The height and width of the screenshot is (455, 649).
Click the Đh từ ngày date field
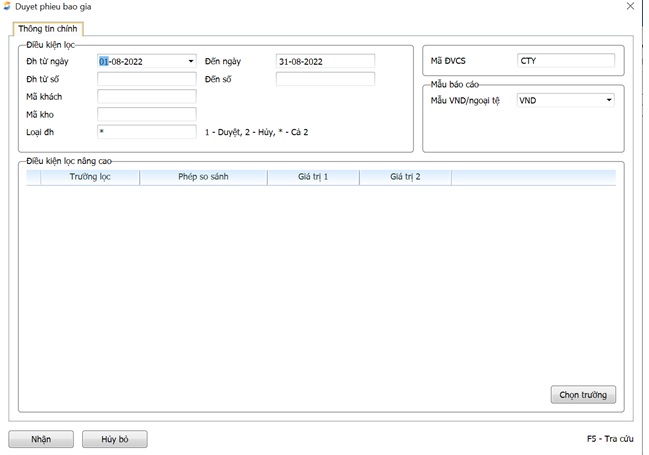coord(140,61)
